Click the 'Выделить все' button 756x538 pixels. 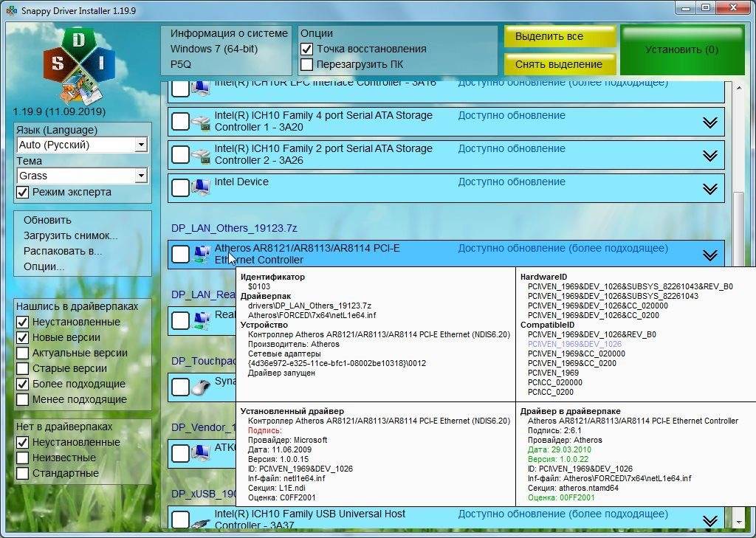click(x=560, y=36)
